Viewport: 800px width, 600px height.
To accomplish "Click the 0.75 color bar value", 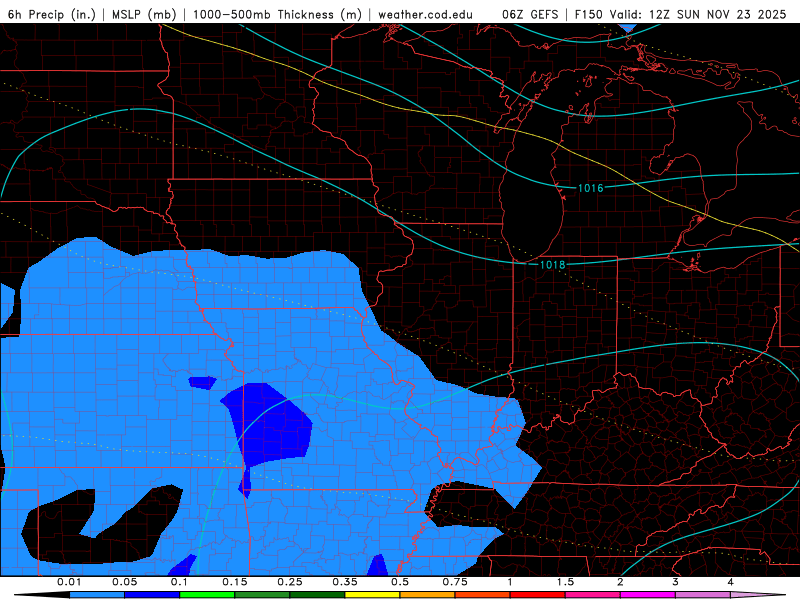I will pos(455,582).
